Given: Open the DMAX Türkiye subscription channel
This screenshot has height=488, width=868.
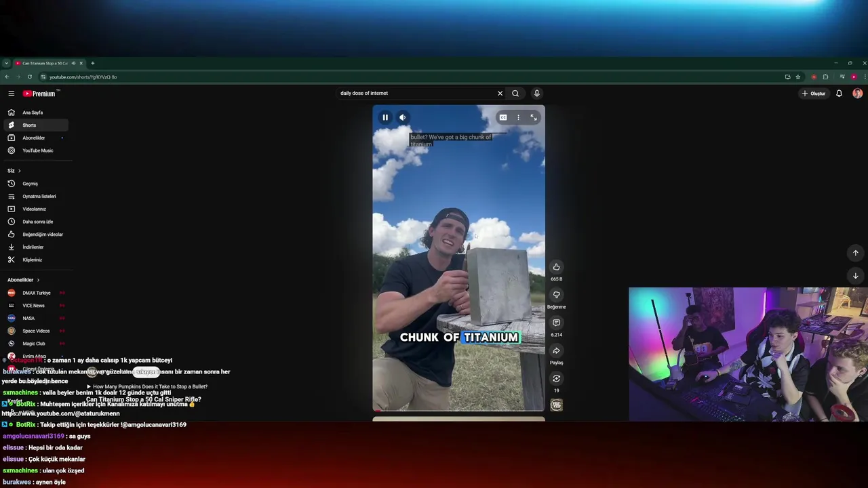Looking at the screenshot, I should coord(36,293).
